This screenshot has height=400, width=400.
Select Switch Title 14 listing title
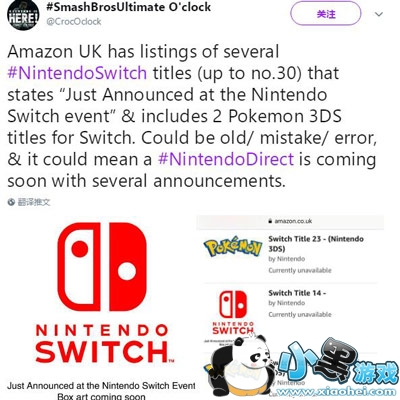point(297,293)
